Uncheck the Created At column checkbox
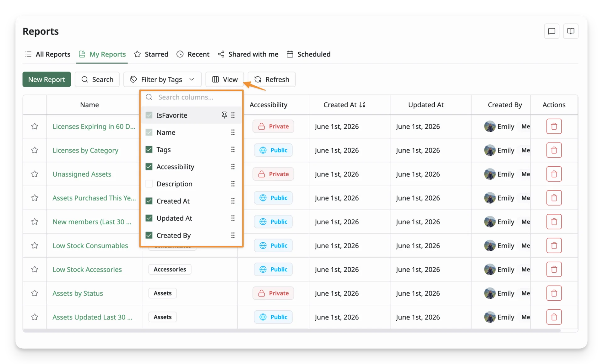Viewport: 603px width, 364px height. point(149,201)
